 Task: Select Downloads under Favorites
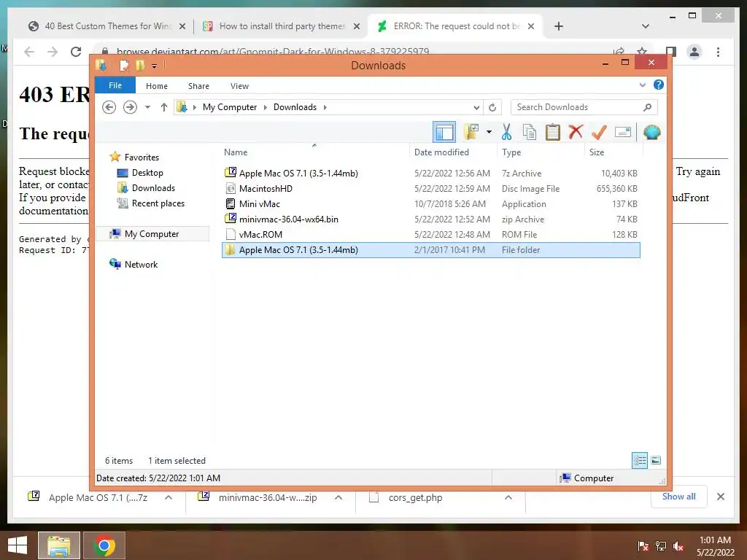click(153, 187)
